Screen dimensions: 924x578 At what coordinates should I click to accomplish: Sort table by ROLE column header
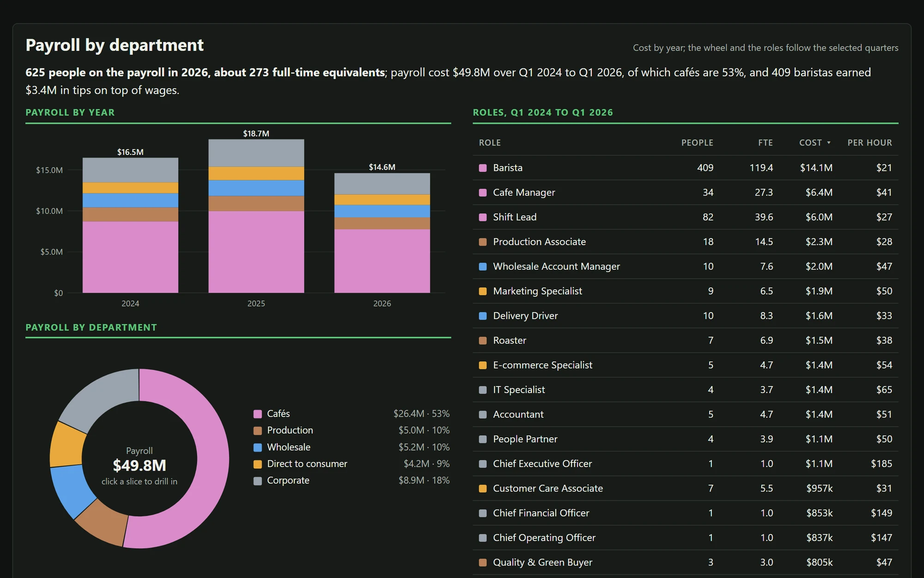coord(490,143)
